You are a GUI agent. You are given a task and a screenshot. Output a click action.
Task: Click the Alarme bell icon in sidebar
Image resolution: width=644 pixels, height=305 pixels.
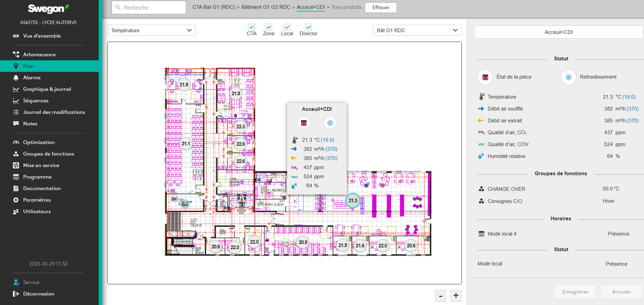[x=16, y=78]
